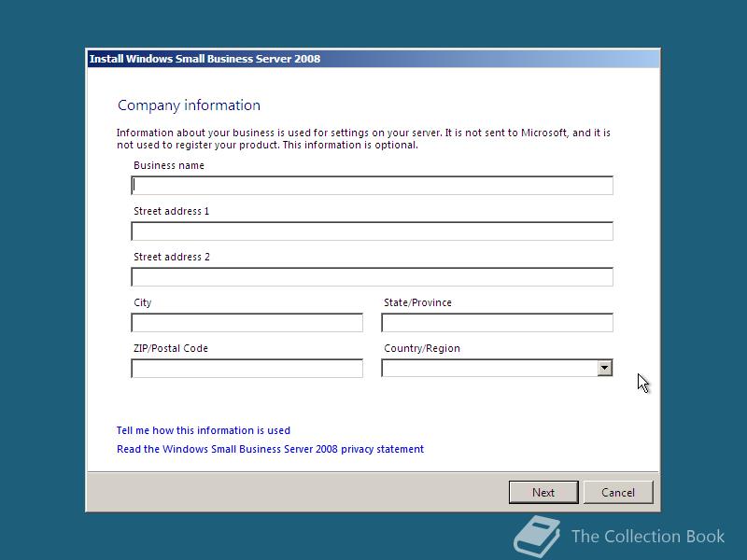Screen dimensions: 747x560
Task: Click the 'Install Windows Small Business Server 2008' title
Action: click(204, 59)
